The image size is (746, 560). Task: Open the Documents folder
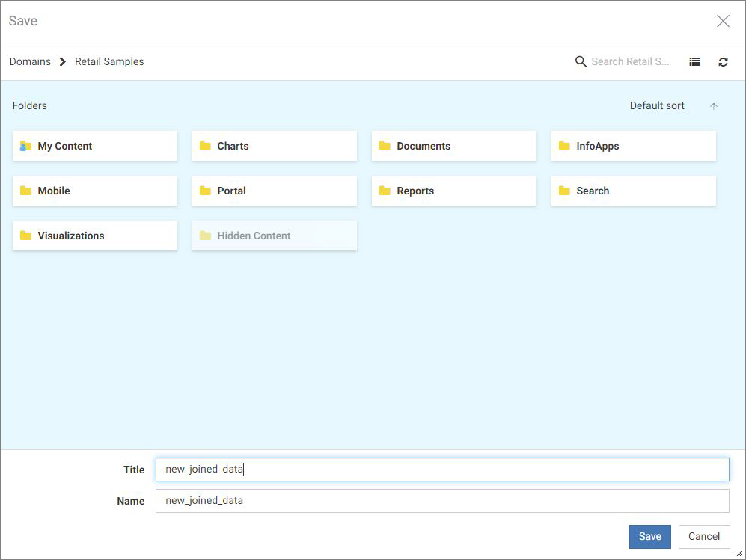pos(454,146)
